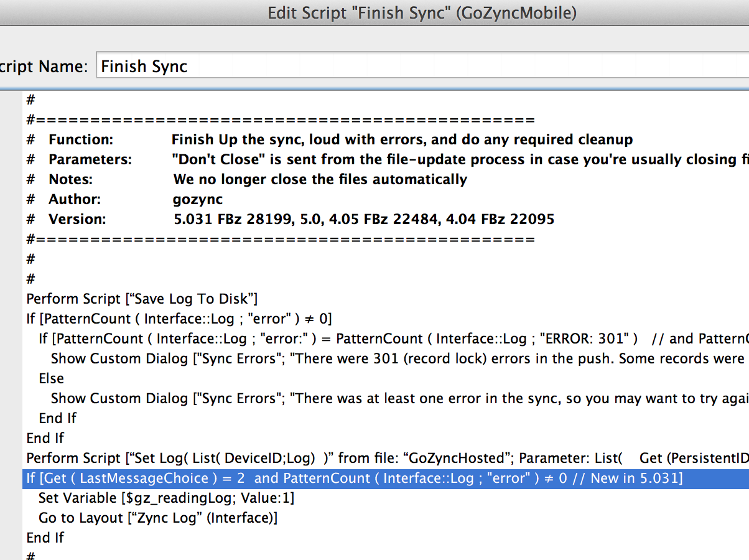This screenshot has width=749, height=560.
Task: Click the Script Name field containing Finish Sync
Action: [423, 66]
